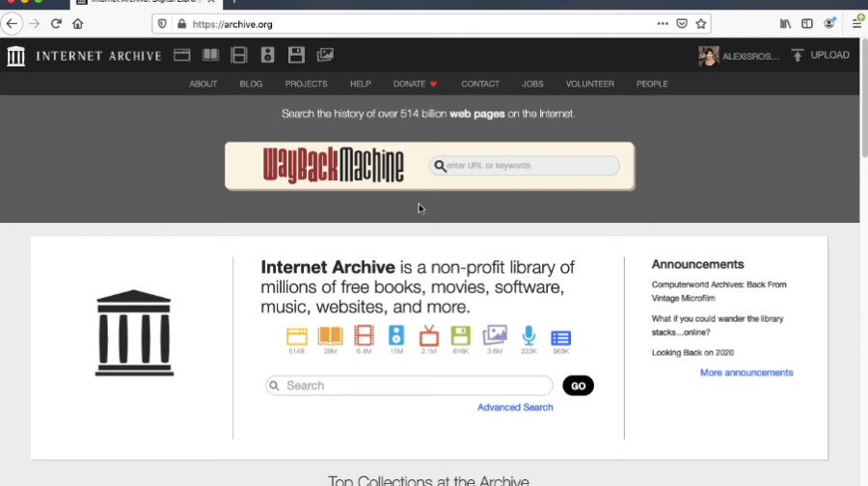Click the Wayback Machine URL input field
The image size is (868, 486).
pyautogui.click(x=530, y=166)
